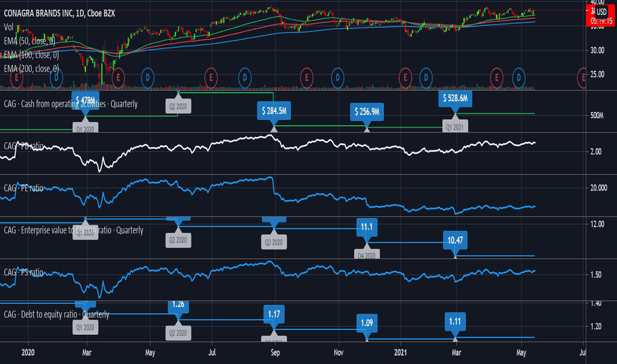Select the Q2 2020 tag in EV/EBITDA pane
Image resolution: width=617 pixels, height=364 pixels.
click(178, 240)
